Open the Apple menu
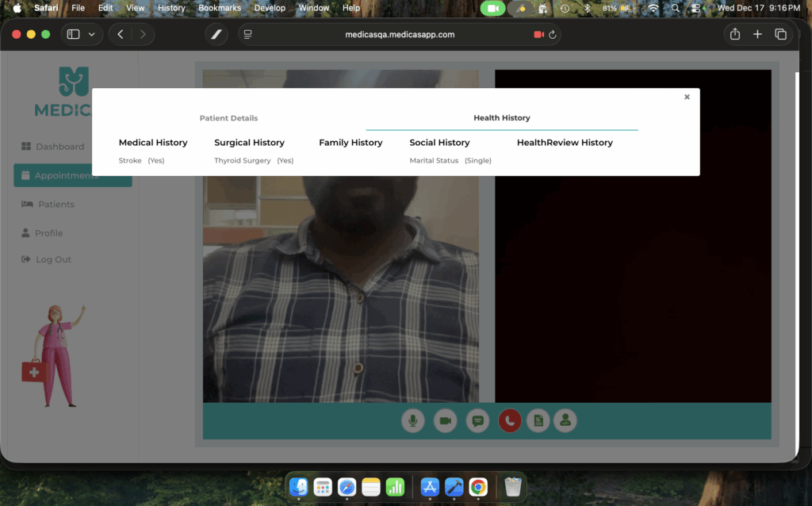 click(17, 8)
